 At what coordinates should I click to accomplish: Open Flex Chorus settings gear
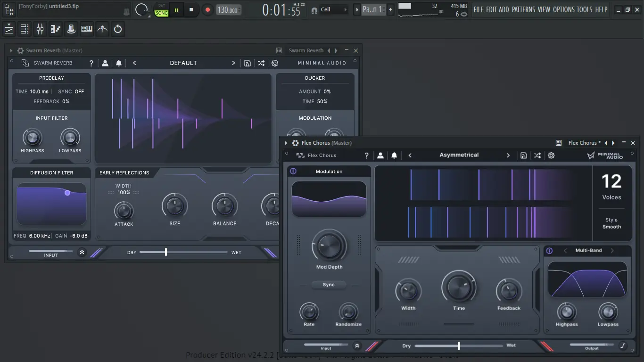coord(551,156)
